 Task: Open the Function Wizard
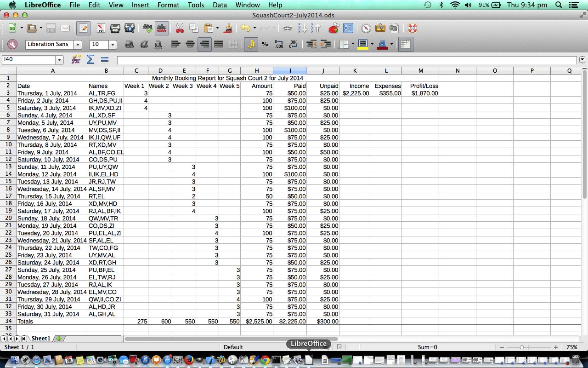coord(76,59)
